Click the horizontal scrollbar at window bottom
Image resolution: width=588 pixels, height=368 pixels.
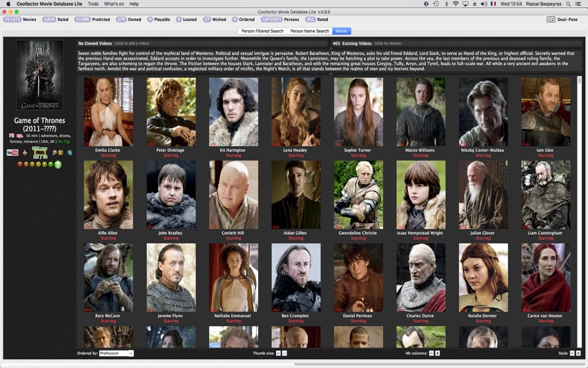tap(441, 364)
